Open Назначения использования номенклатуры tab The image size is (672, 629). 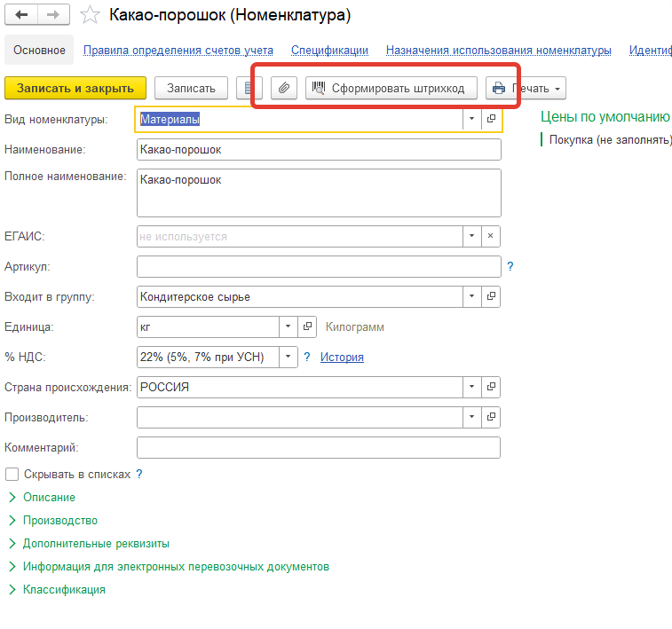point(498,50)
